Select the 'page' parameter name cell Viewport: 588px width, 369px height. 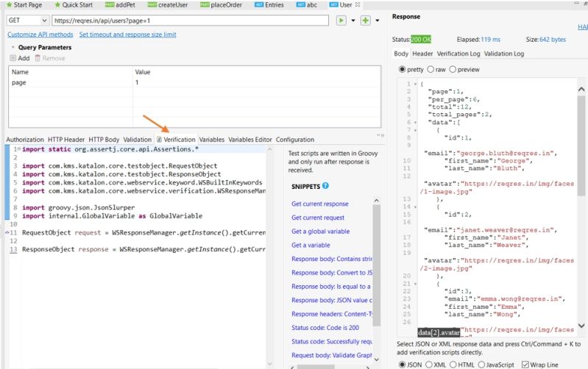(x=71, y=82)
